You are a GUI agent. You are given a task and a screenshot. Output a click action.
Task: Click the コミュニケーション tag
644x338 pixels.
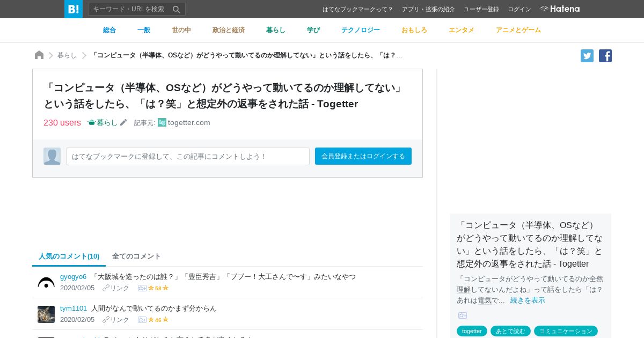(566, 331)
